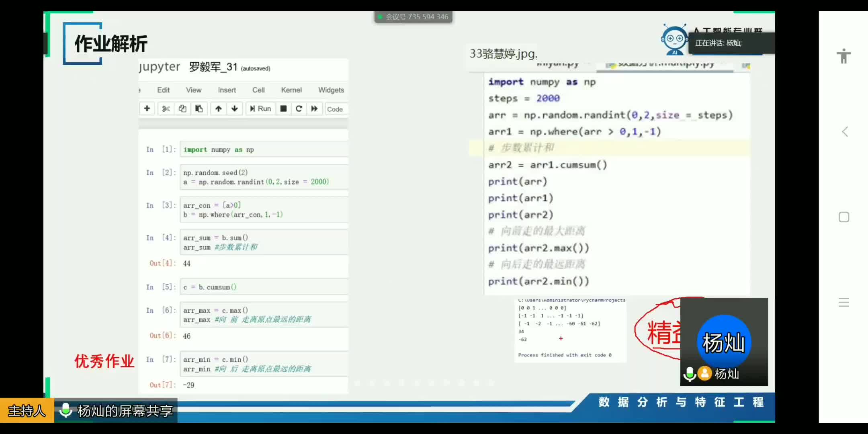Move cell down with arrow icon
The image size is (868, 434).
point(235,108)
